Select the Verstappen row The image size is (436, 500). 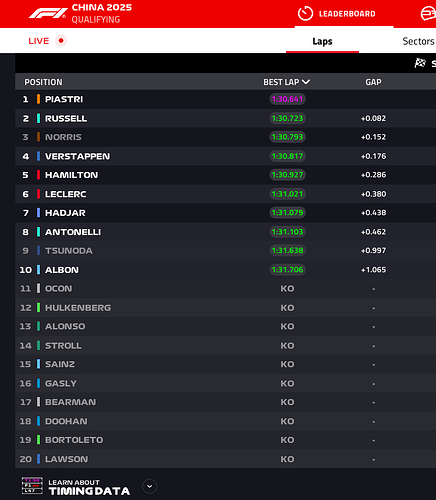point(225,156)
